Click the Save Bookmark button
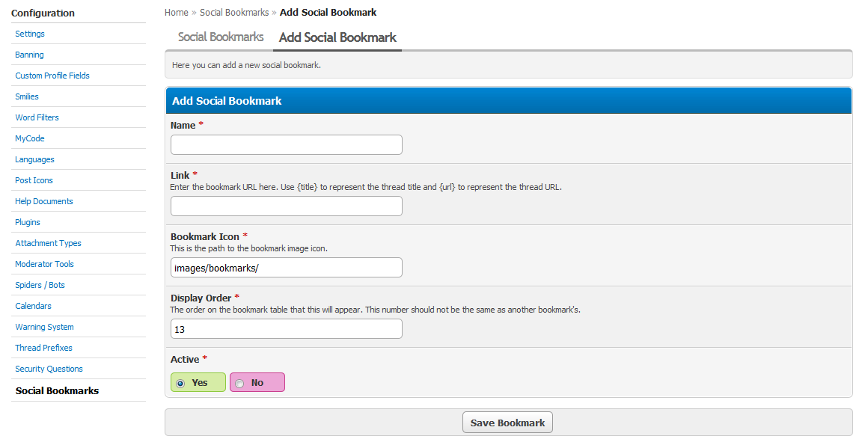 pos(507,423)
